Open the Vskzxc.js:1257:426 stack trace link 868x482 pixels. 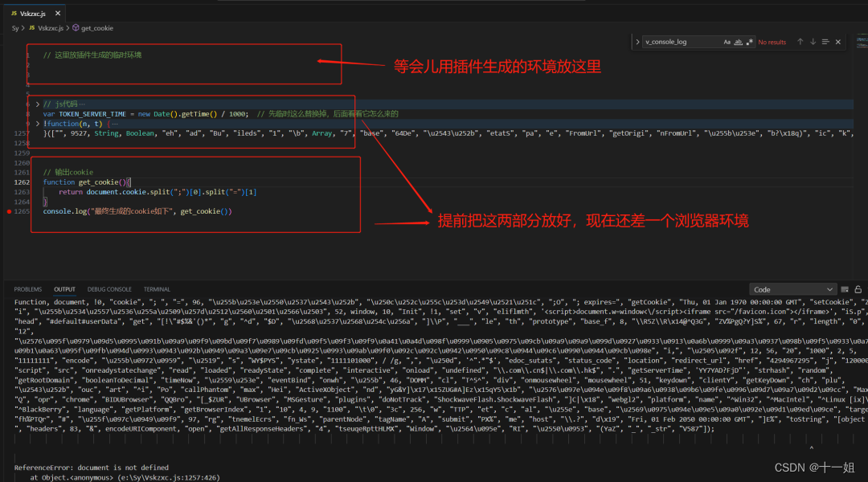click(166, 477)
